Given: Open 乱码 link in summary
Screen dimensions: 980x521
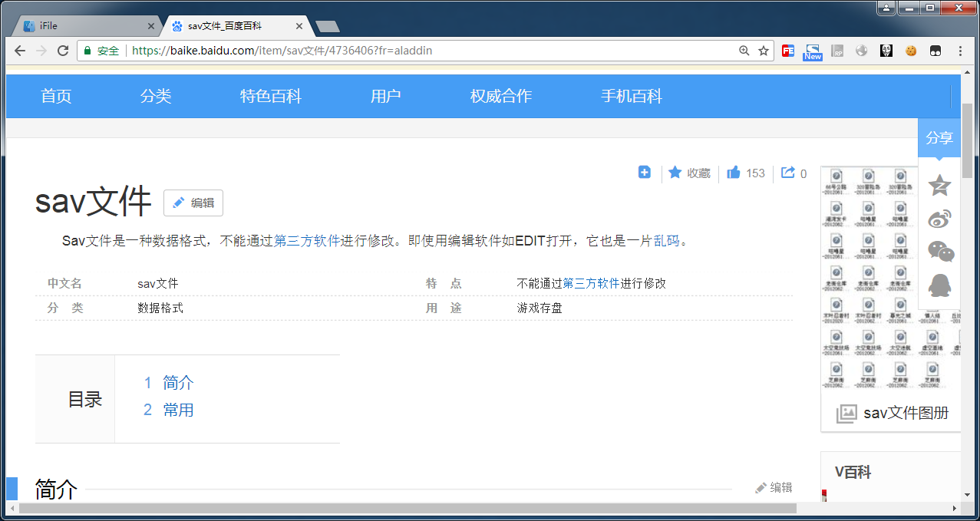Looking at the screenshot, I should [x=667, y=240].
